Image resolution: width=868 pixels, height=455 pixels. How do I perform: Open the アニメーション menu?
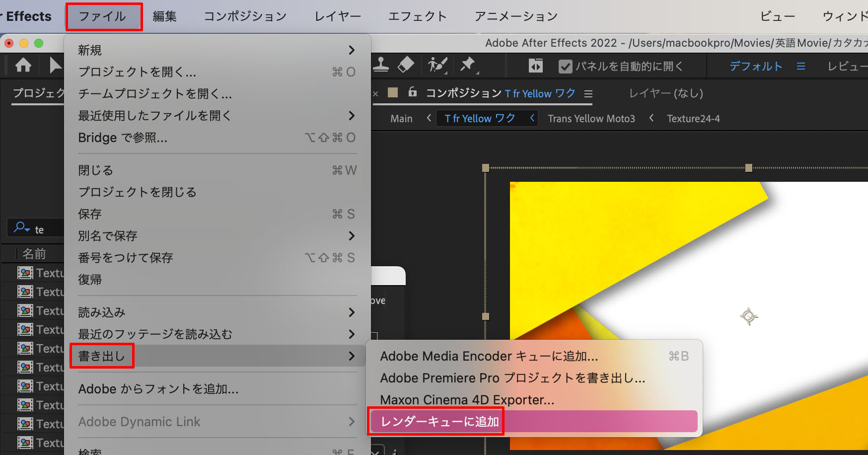[x=515, y=16]
